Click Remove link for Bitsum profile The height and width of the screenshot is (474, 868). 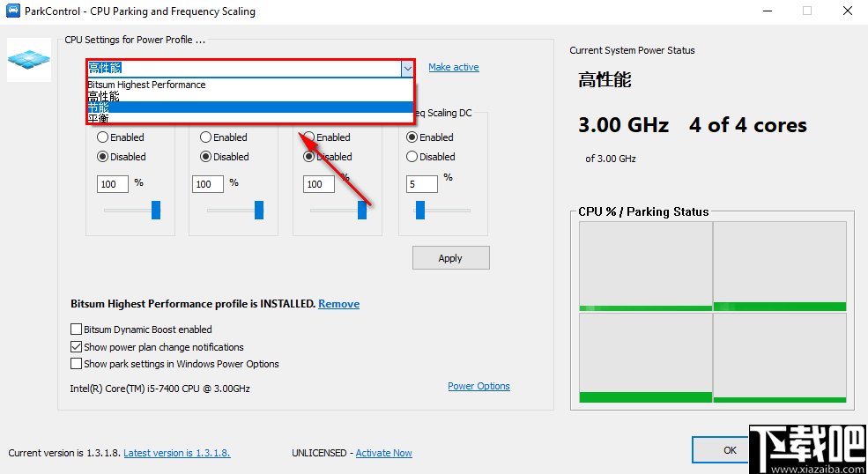point(338,304)
